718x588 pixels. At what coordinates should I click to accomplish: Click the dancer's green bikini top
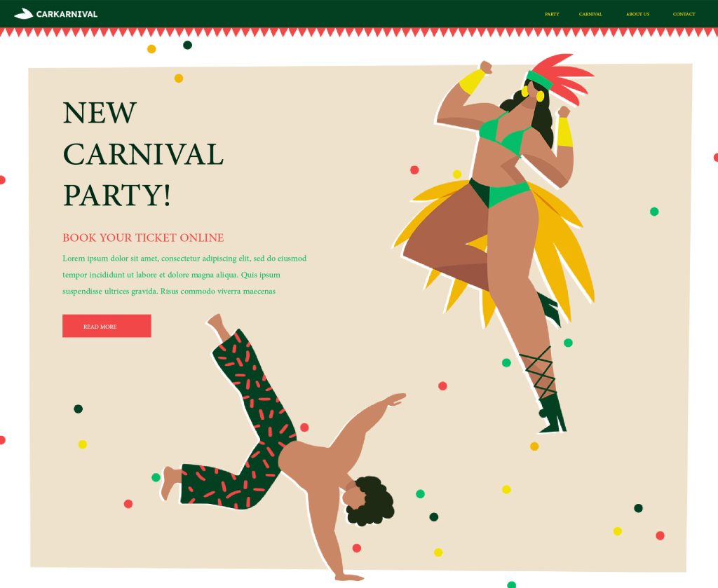tap(503, 134)
